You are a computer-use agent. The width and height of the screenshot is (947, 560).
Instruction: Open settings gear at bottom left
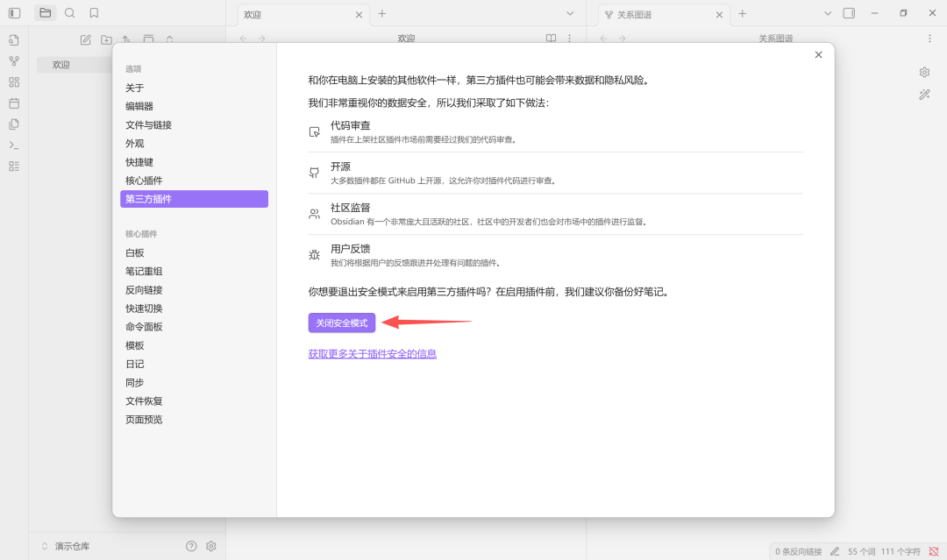pos(210,546)
